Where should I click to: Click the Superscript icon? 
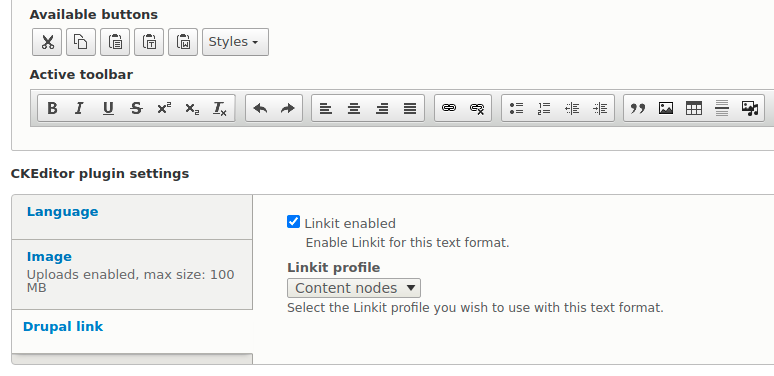tap(164, 108)
